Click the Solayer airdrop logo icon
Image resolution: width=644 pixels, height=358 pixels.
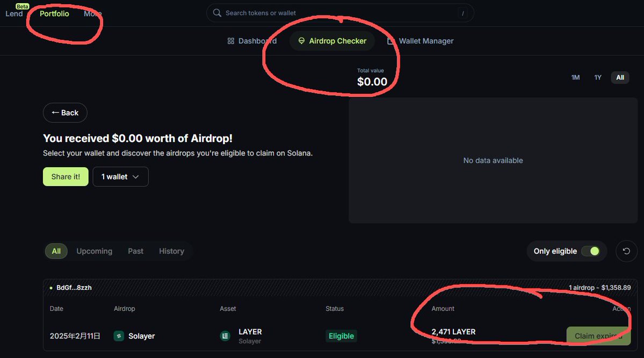click(x=119, y=336)
